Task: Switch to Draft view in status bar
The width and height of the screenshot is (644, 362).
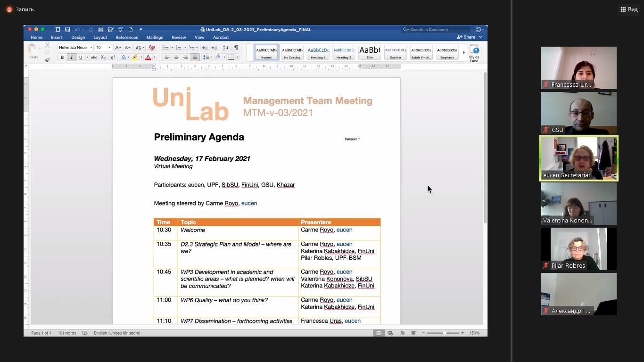Action: 413,333
